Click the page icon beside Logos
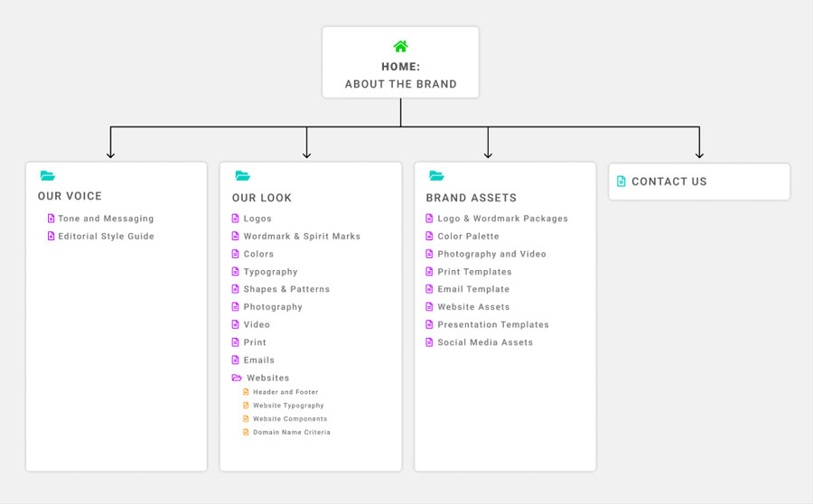Screen dimensions: 813x504 [236, 219]
